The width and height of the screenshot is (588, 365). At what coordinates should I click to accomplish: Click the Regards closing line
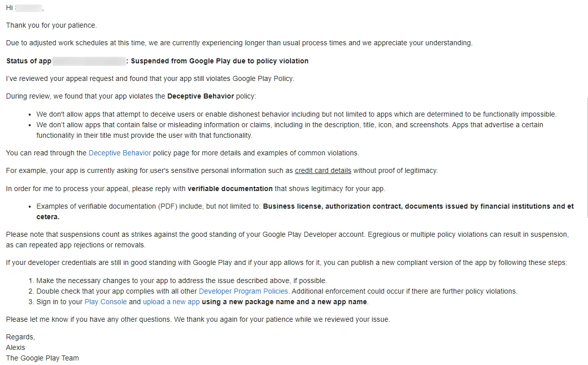(20, 337)
